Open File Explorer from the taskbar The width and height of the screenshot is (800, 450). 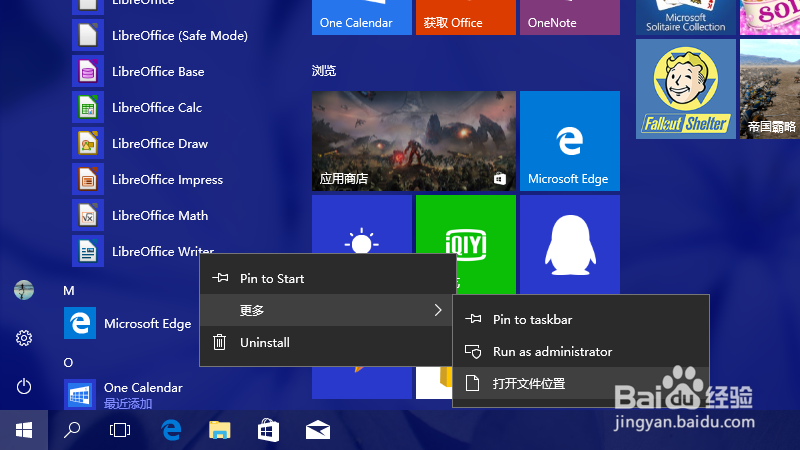click(x=219, y=430)
